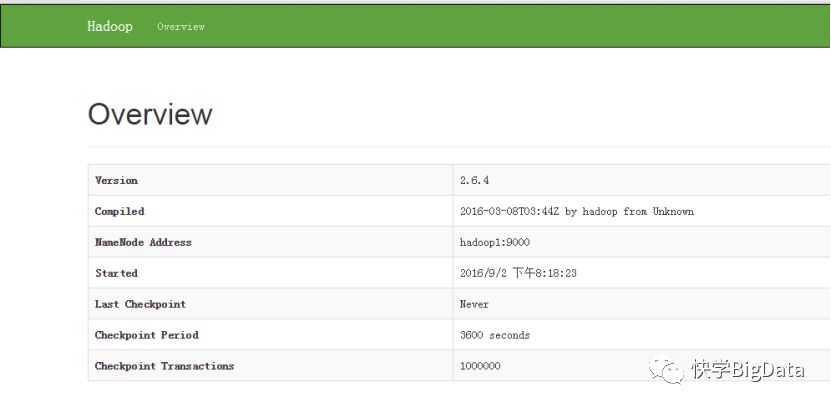Select the Version label cell

(116, 180)
